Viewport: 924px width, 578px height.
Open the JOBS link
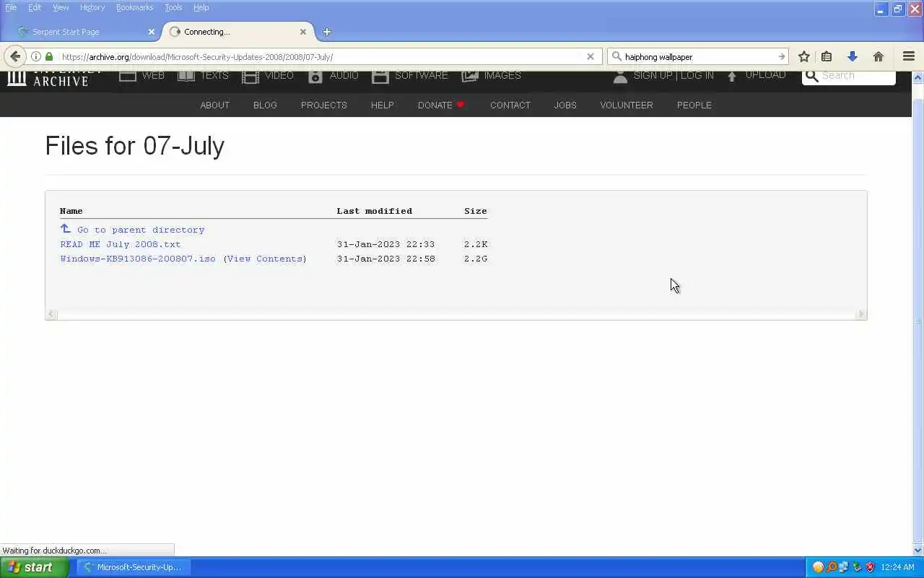(565, 105)
